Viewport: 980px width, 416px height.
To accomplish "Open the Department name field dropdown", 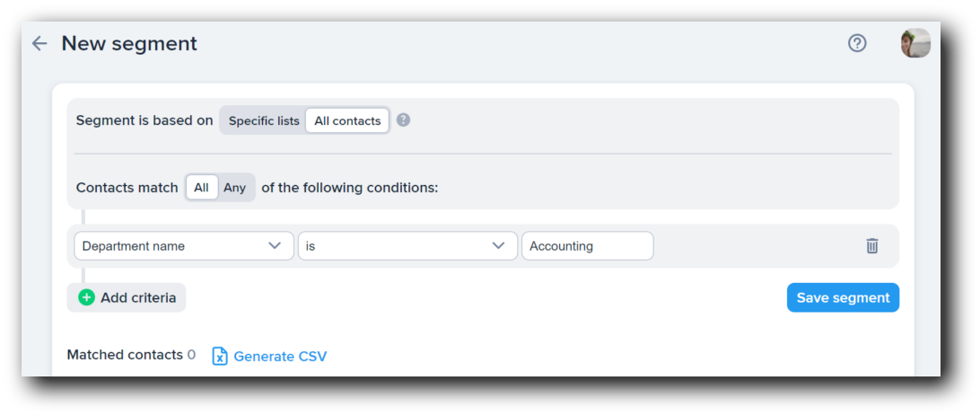I will tap(171, 246).
